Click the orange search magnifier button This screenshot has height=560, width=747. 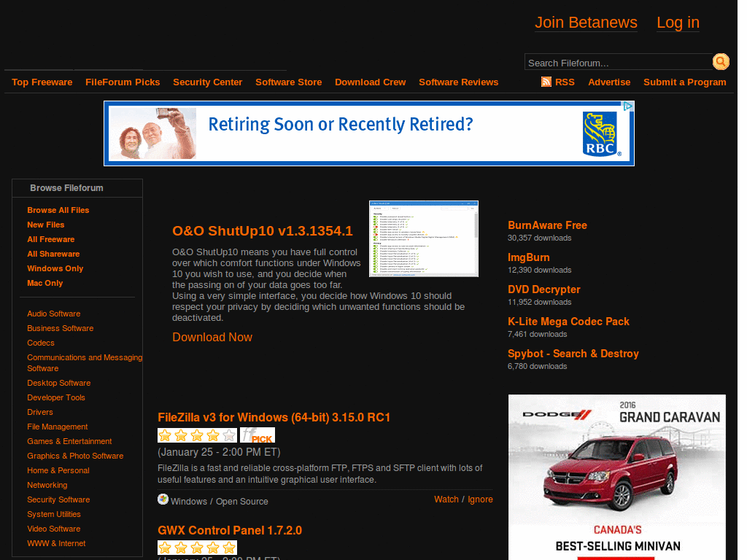coord(721,62)
